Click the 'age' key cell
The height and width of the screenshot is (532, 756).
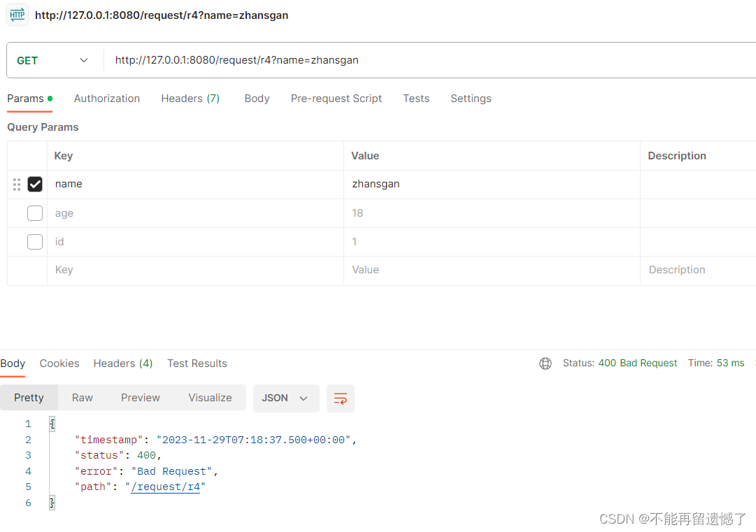tap(195, 213)
